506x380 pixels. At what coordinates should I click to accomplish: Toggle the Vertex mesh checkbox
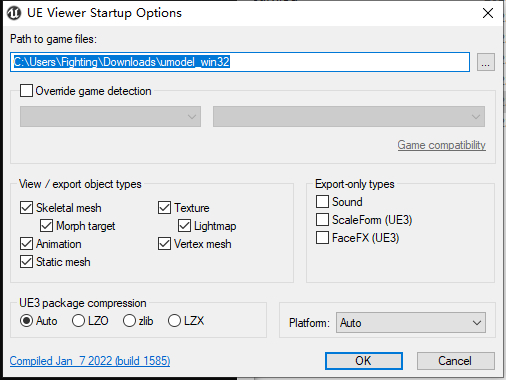pyautogui.click(x=164, y=244)
